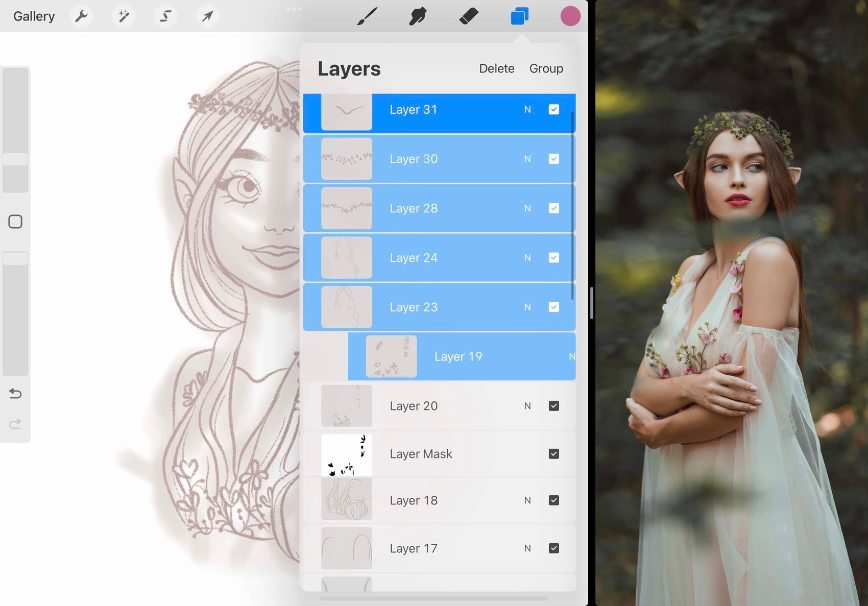Tap the split view multitasking dots
This screenshot has width=868, height=606.
(294, 9)
